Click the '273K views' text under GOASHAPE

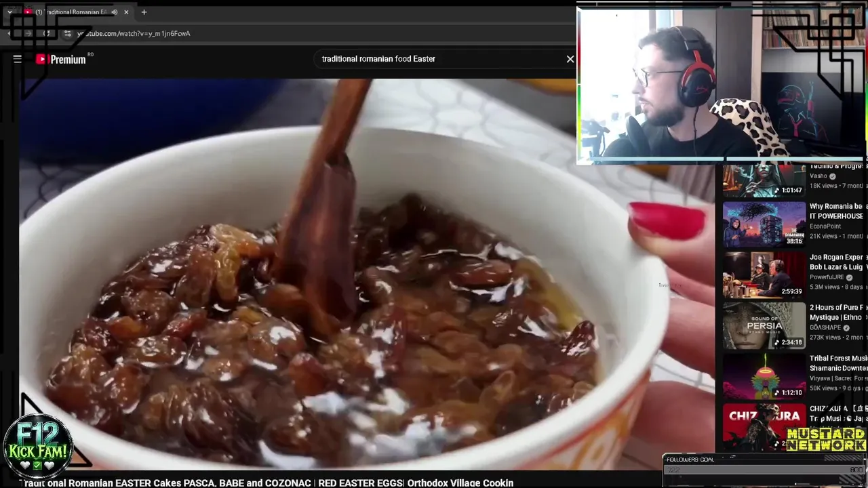(x=827, y=337)
